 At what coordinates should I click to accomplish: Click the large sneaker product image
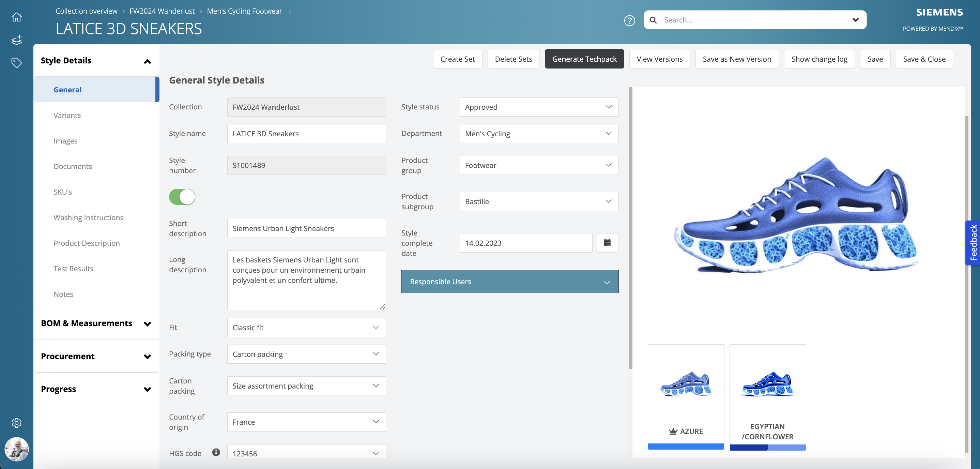pyautogui.click(x=796, y=215)
